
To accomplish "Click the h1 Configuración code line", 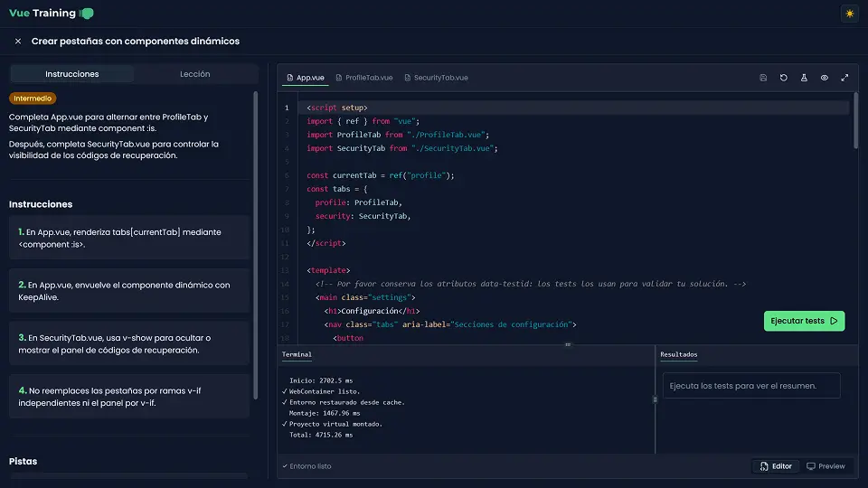I will click(372, 311).
